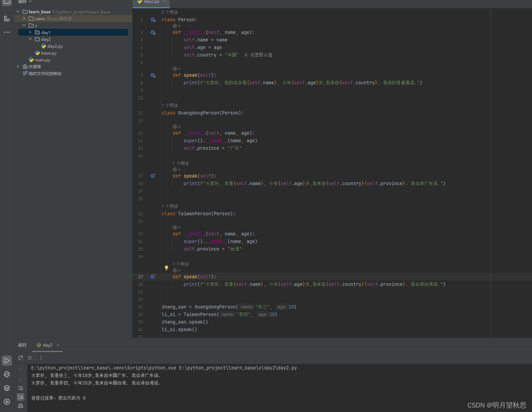Click the 运行 panel title

coord(22,345)
